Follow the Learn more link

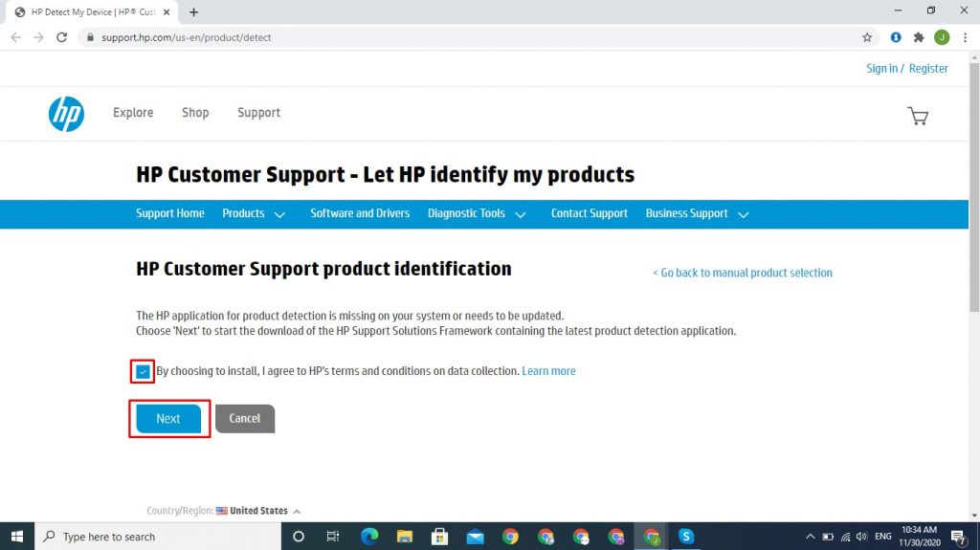pos(548,371)
